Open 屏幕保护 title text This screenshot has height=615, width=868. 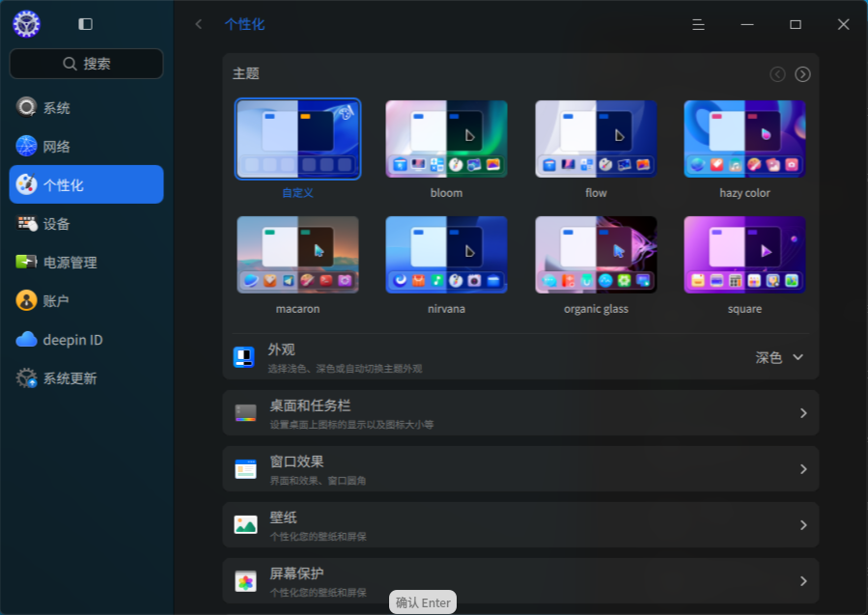pyautogui.click(x=296, y=573)
